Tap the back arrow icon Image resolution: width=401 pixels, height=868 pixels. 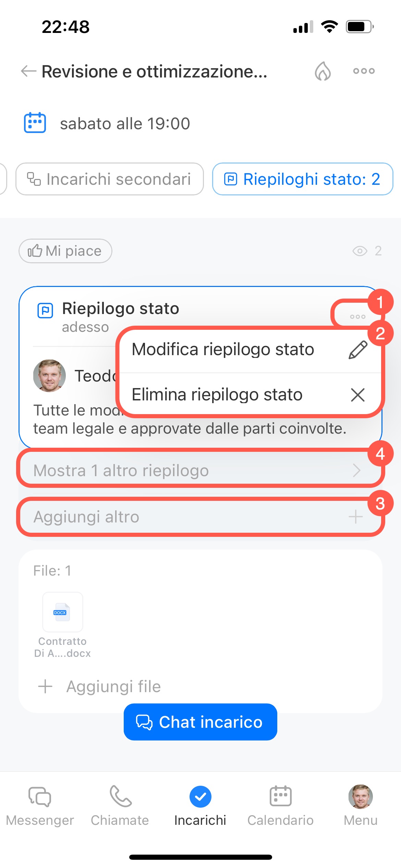[x=28, y=71]
